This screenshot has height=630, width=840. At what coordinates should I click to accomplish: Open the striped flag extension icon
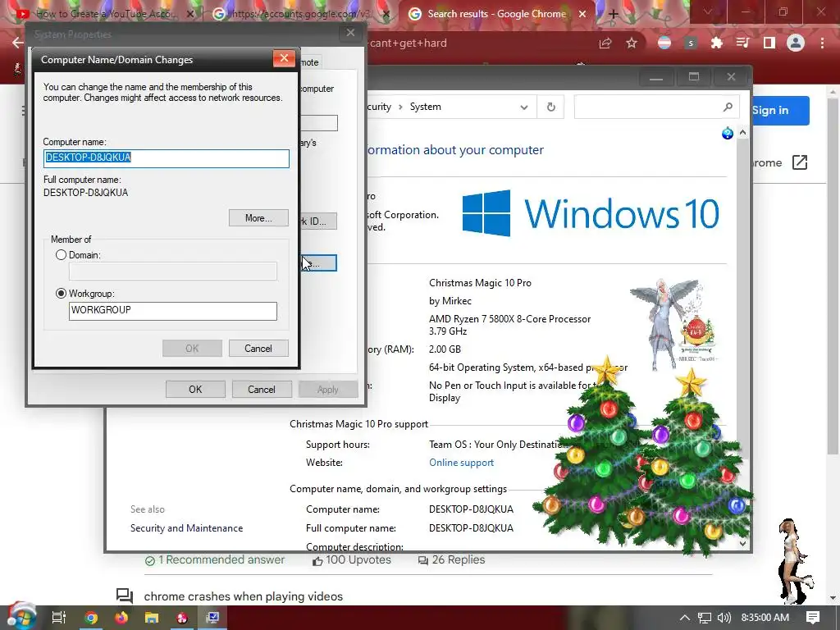[x=664, y=43]
